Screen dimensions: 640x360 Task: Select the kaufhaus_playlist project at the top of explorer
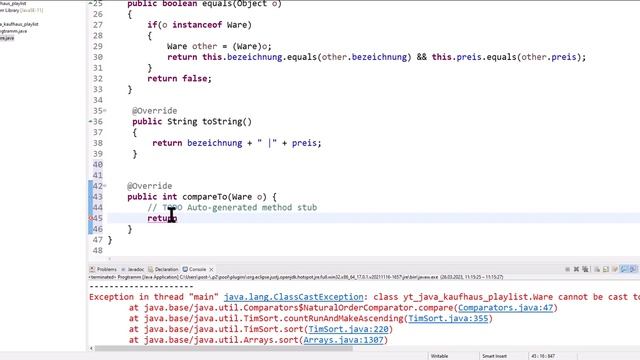(13, 3)
